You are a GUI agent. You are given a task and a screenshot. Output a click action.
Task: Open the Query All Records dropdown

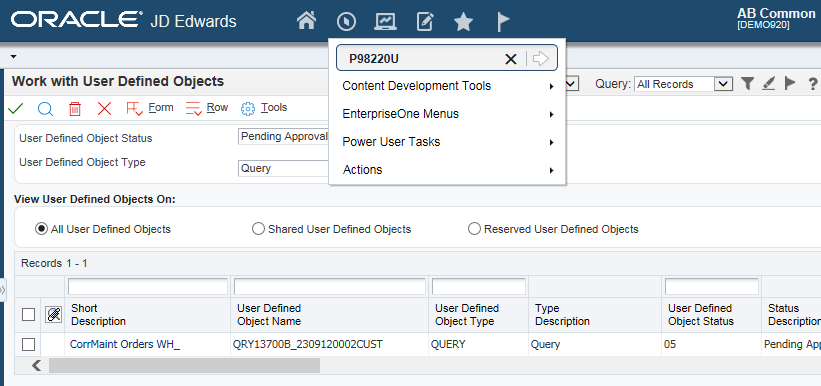pos(683,84)
